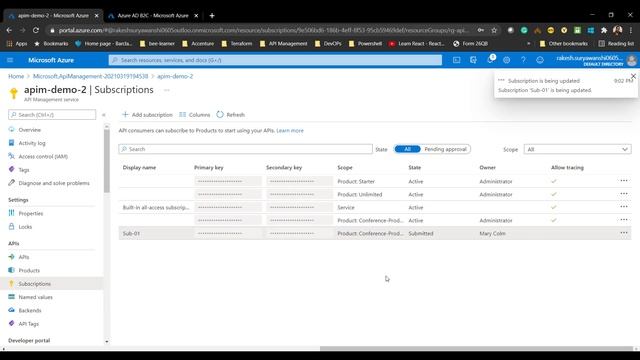640x360 pixels.
Task: Open Overview in the sidebar
Action: (29, 130)
